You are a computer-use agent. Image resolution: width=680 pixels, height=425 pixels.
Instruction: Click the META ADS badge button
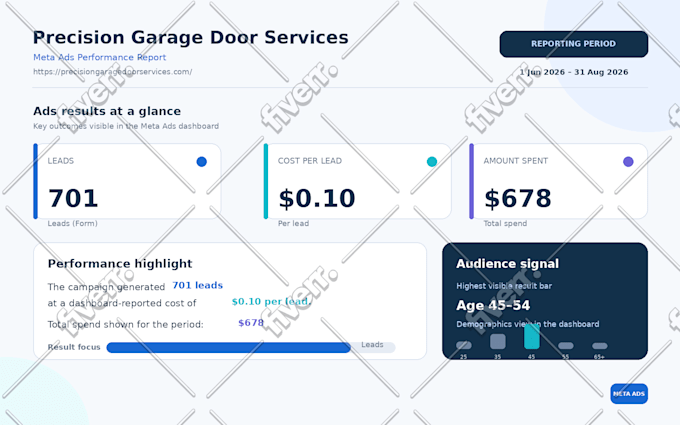[629, 394]
